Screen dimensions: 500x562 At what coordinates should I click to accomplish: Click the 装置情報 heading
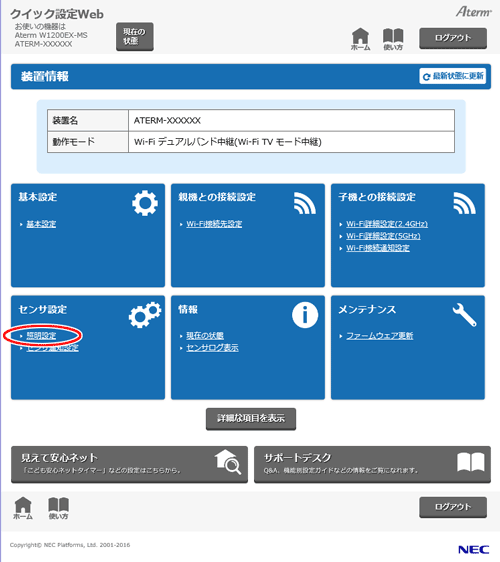point(45,76)
